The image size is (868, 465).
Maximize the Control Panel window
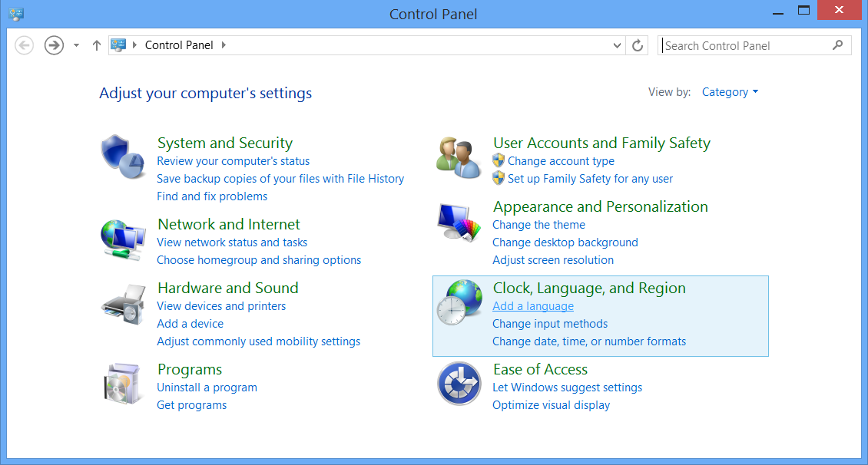pyautogui.click(x=803, y=11)
